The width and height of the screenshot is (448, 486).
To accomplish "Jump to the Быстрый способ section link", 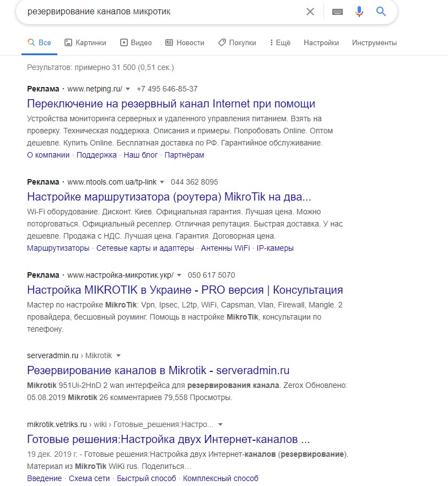I will 147,478.
